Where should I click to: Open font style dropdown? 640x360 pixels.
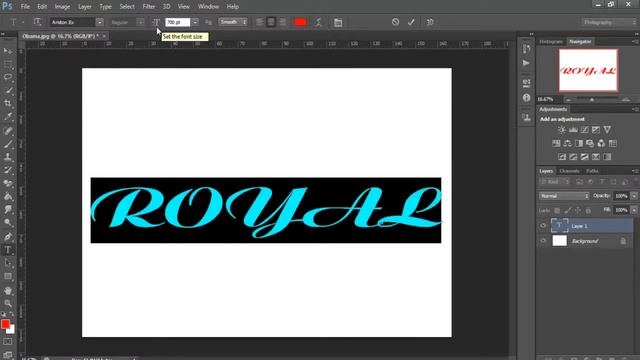point(140,22)
